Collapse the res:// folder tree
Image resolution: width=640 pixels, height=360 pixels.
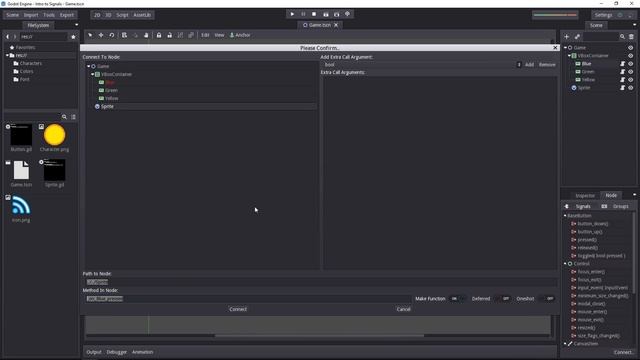pyautogui.click(x=7, y=56)
